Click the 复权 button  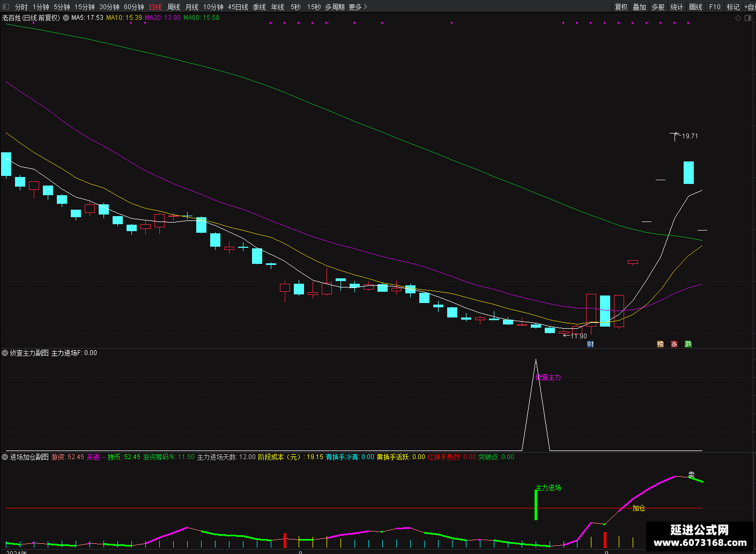621,7
